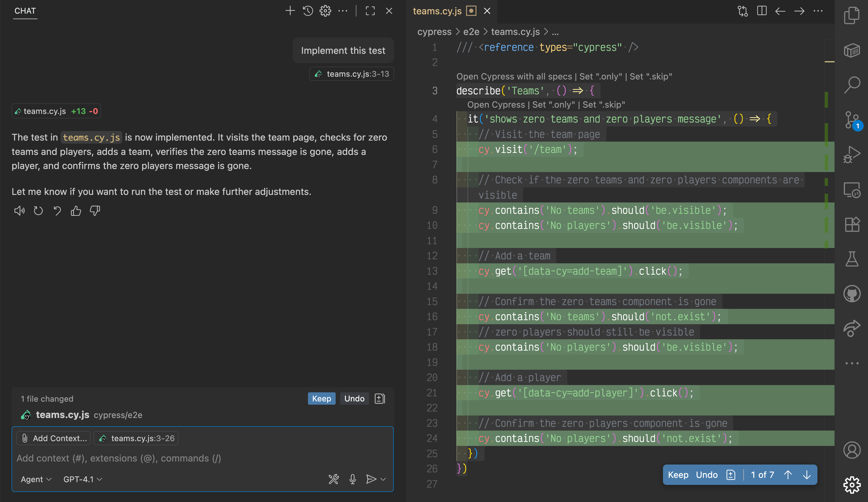
Task: Open Testing beaker view
Action: click(x=851, y=259)
